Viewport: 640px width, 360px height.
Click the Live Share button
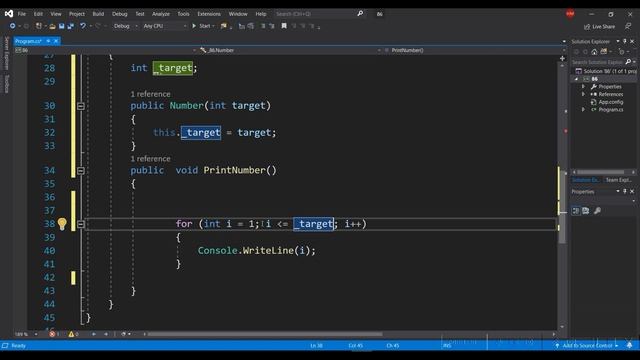tap(599, 27)
